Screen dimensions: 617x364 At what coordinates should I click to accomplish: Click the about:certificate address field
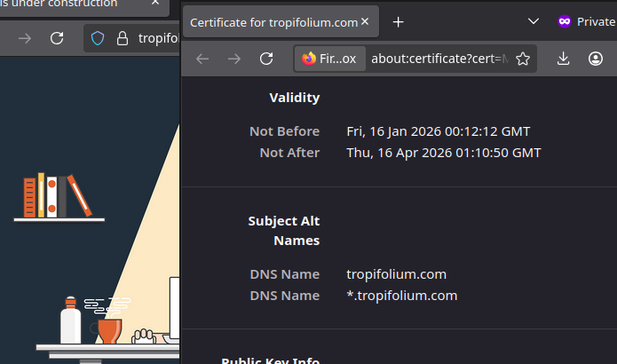[439, 59]
